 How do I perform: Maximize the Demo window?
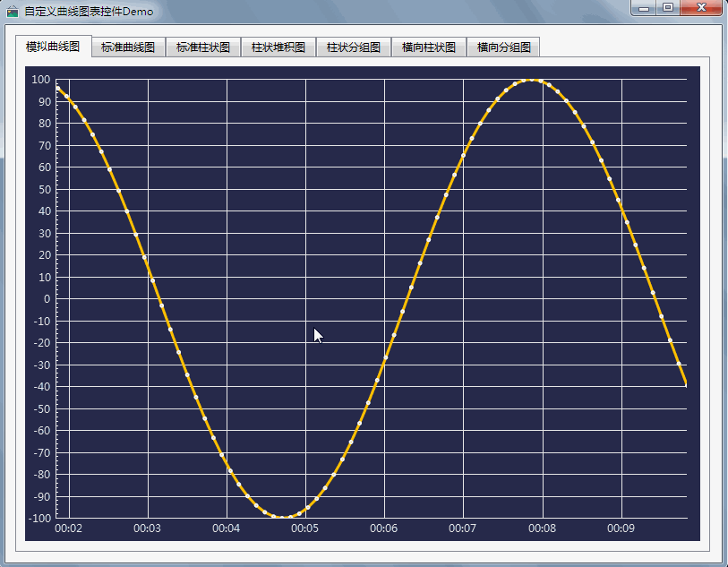[x=666, y=9]
